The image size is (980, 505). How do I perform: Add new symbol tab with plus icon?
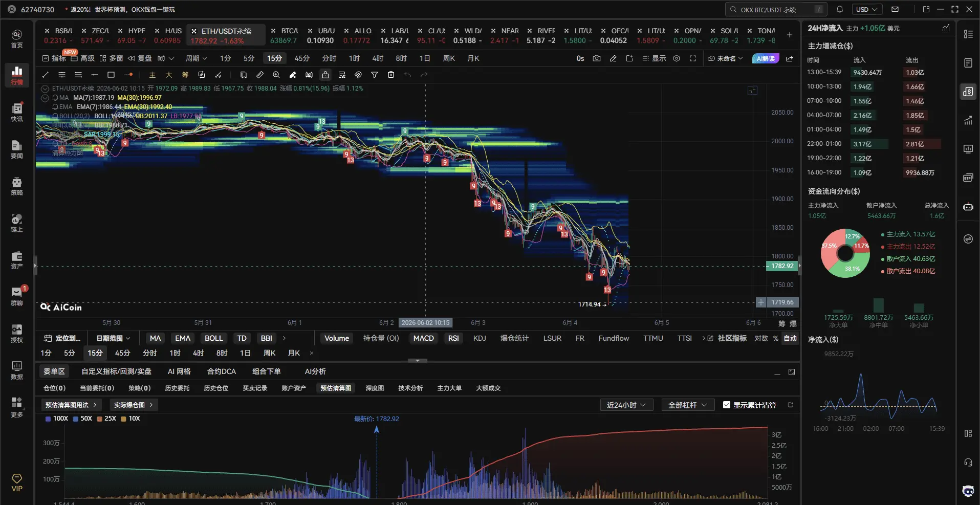click(790, 35)
